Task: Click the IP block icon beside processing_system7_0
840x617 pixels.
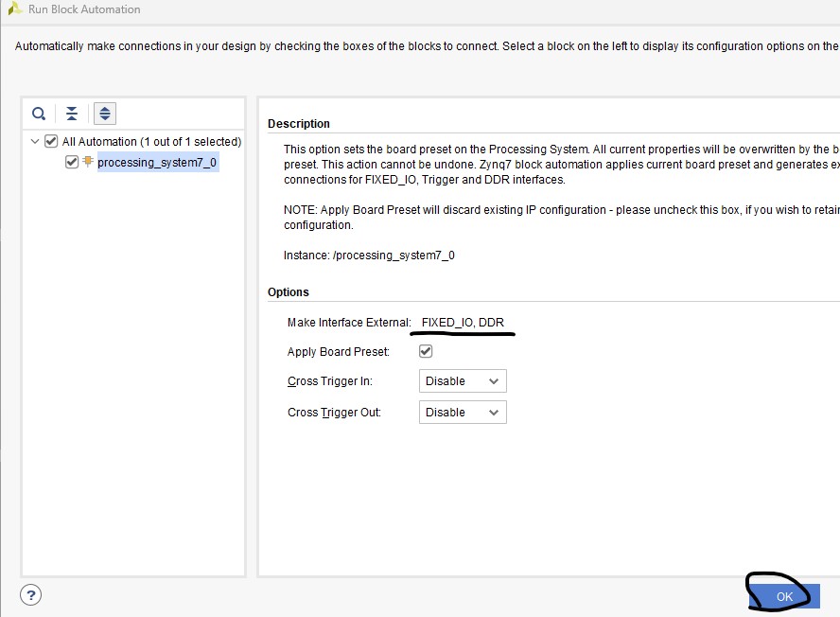Action: coord(88,162)
